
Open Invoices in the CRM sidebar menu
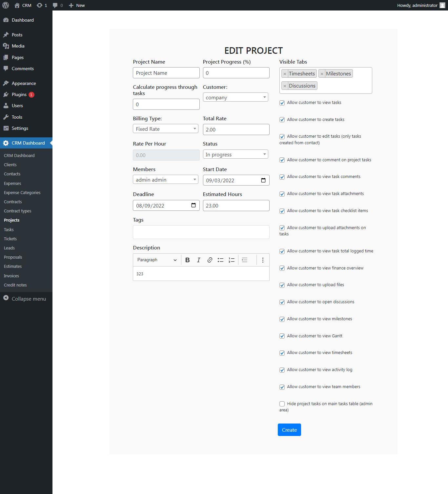(11, 276)
